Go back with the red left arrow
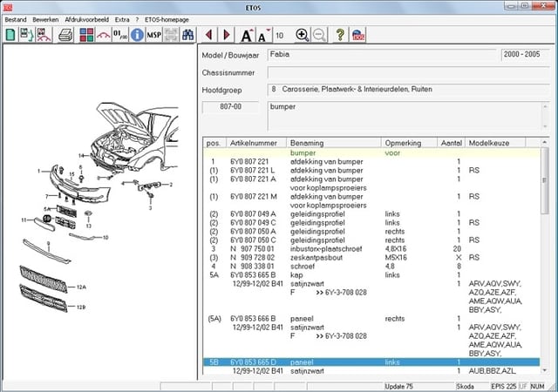This screenshot has width=558, height=392. pos(208,35)
